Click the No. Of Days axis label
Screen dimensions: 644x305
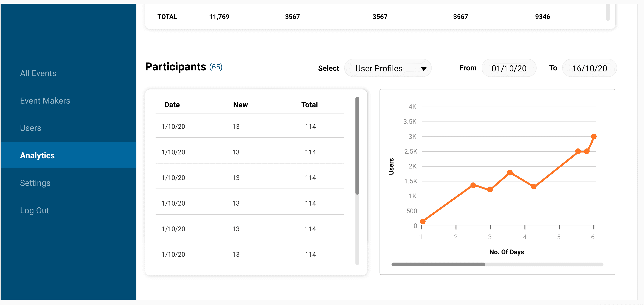(507, 252)
